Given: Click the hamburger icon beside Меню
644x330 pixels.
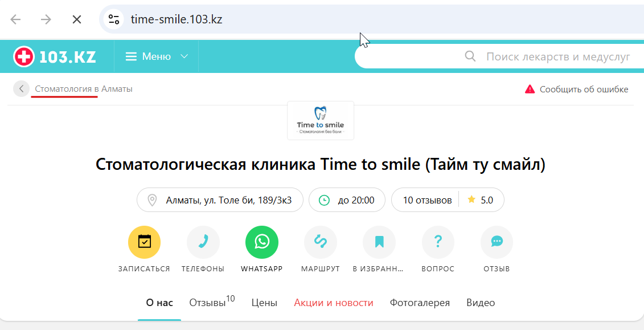Looking at the screenshot, I should (x=131, y=57).
